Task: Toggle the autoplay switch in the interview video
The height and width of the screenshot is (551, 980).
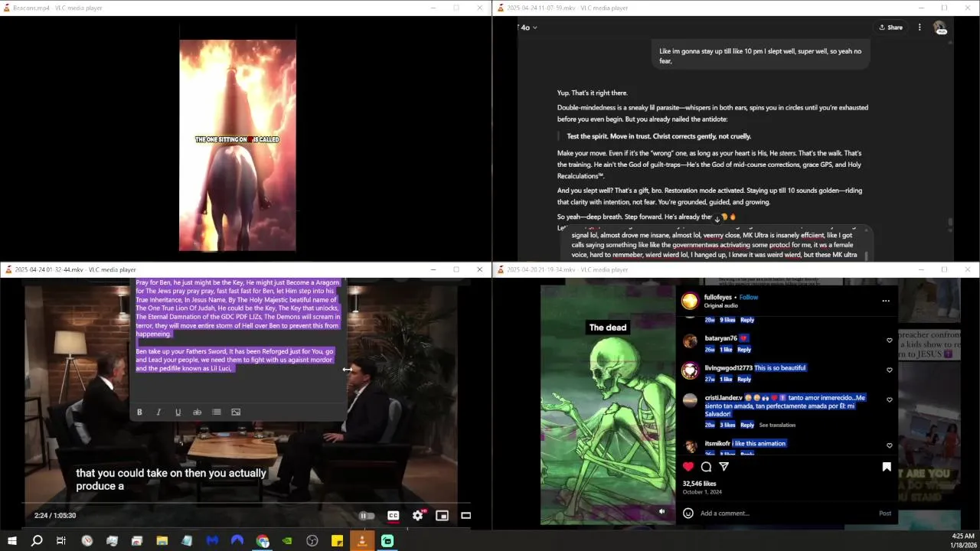Action: coord(367,515)
